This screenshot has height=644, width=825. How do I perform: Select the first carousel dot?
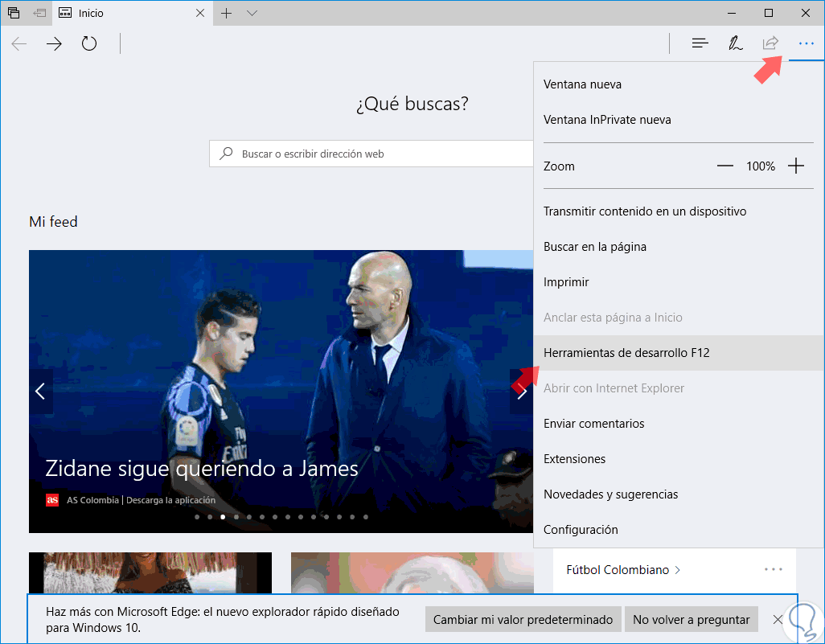coord(197,517)
